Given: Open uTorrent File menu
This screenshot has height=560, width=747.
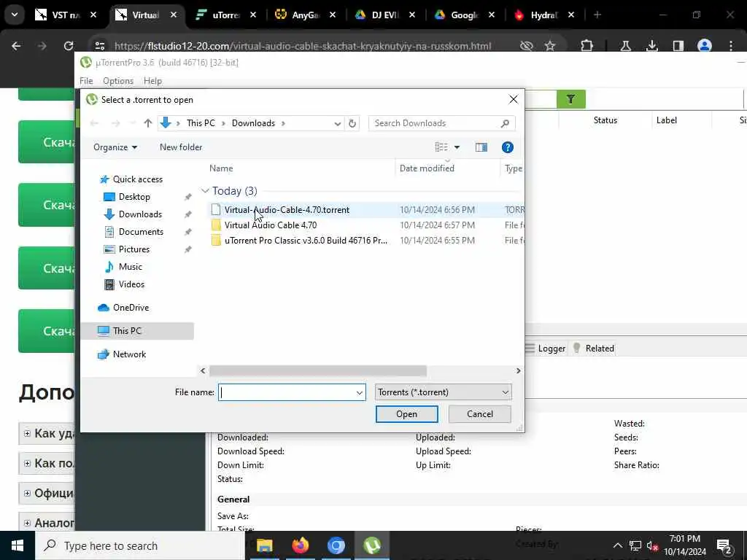Looking at the screenshot, I should 86,81.
